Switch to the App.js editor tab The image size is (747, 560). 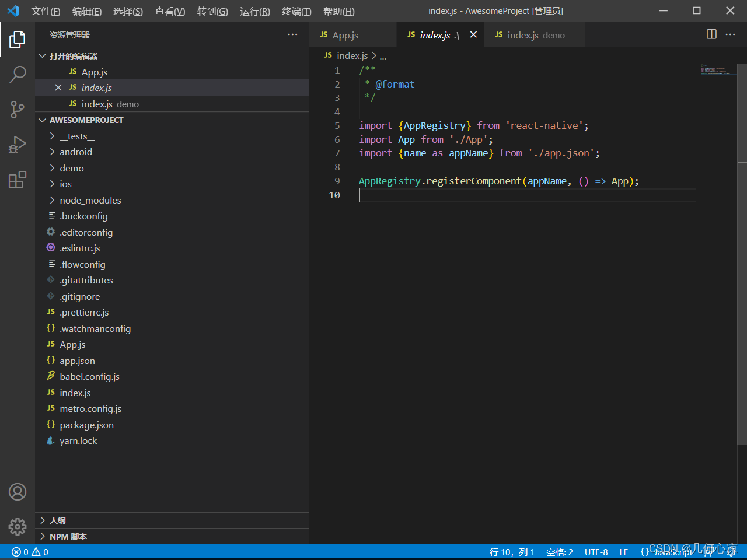352,35
